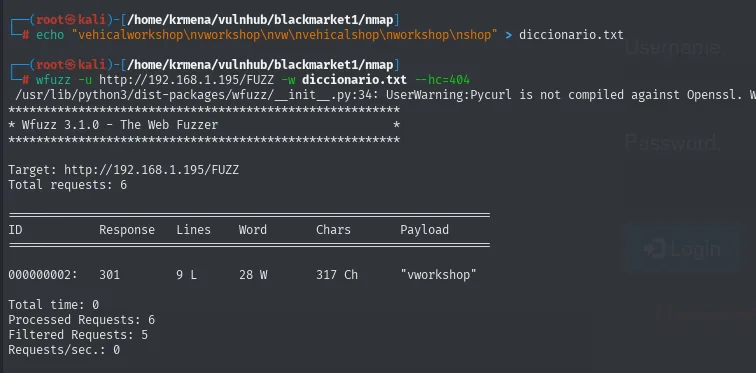Click the faint Login button behind terminal
Image resolution: width=756 pixels, height=373 pixels.
(682, 249)
